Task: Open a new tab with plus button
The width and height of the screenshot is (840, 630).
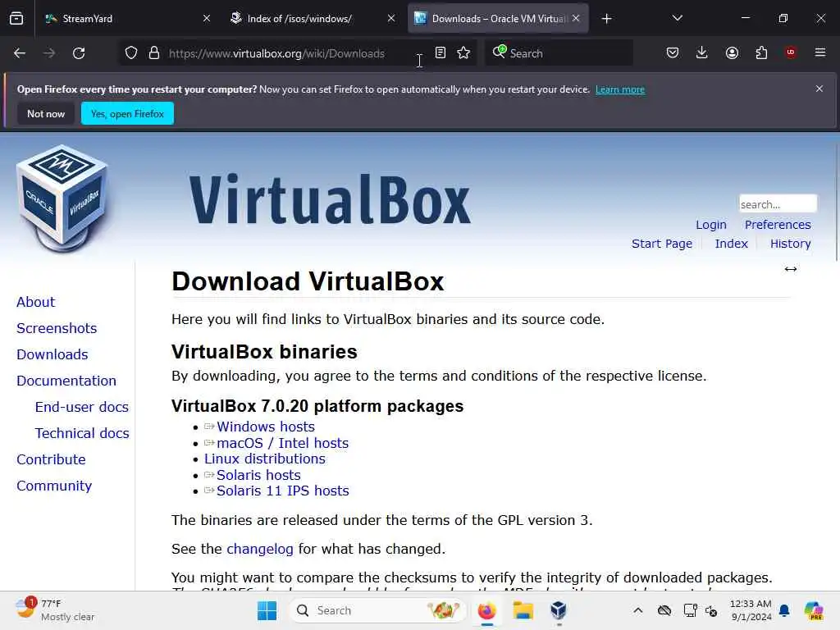Action: 606,19
